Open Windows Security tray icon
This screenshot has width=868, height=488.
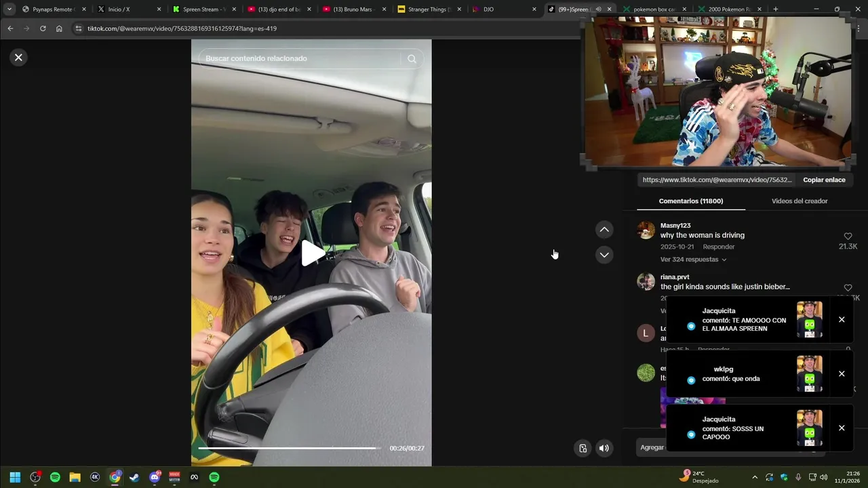pos(784,477)
